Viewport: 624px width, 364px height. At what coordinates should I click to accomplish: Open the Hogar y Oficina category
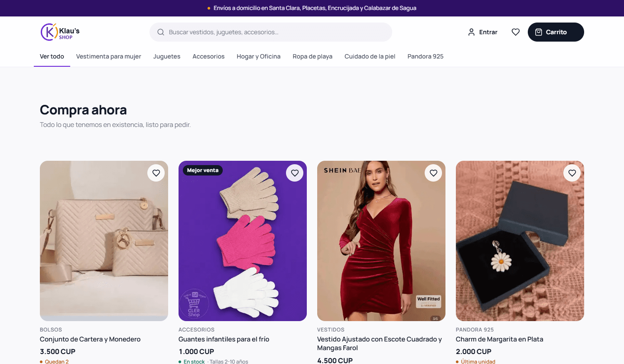coord(259,56)
